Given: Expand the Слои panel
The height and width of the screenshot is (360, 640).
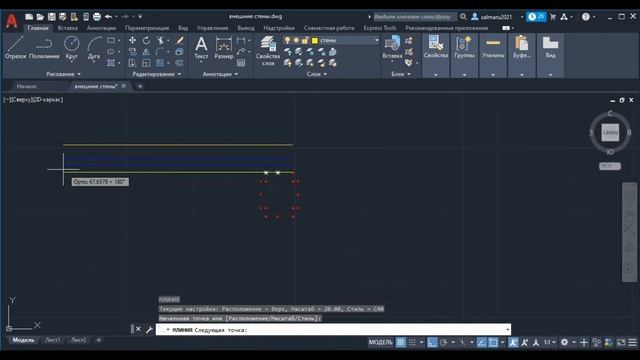Looking at the screenshot, I should pyautogui.click(x=317, y=74).
